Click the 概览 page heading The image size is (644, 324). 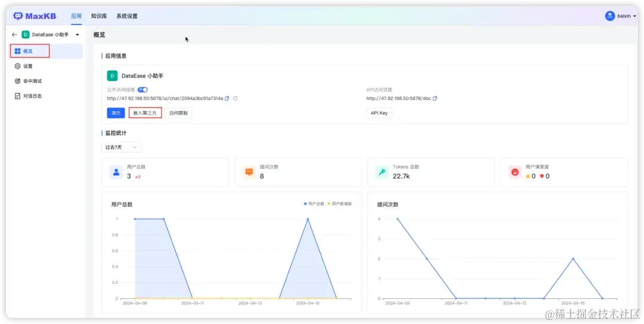(100, 35)
